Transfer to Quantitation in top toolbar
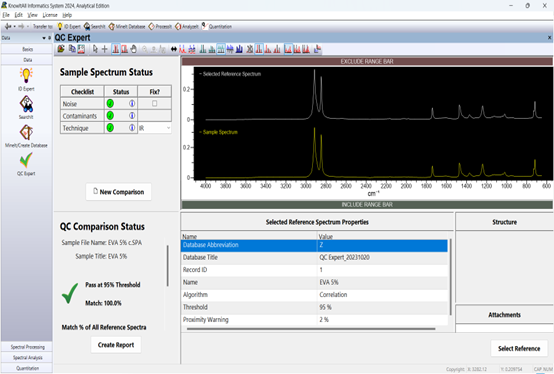The image size is (554, 374). [x=217, y=26]
